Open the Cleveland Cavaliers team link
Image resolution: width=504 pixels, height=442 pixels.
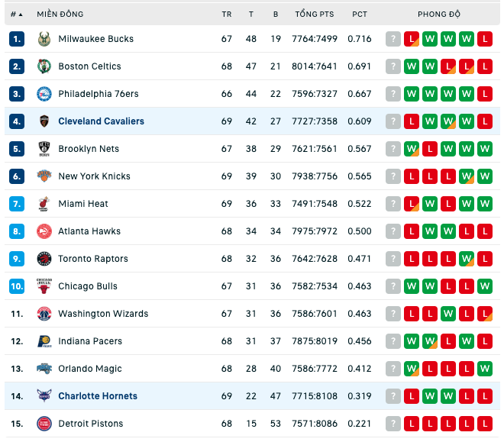coord(101,121)
